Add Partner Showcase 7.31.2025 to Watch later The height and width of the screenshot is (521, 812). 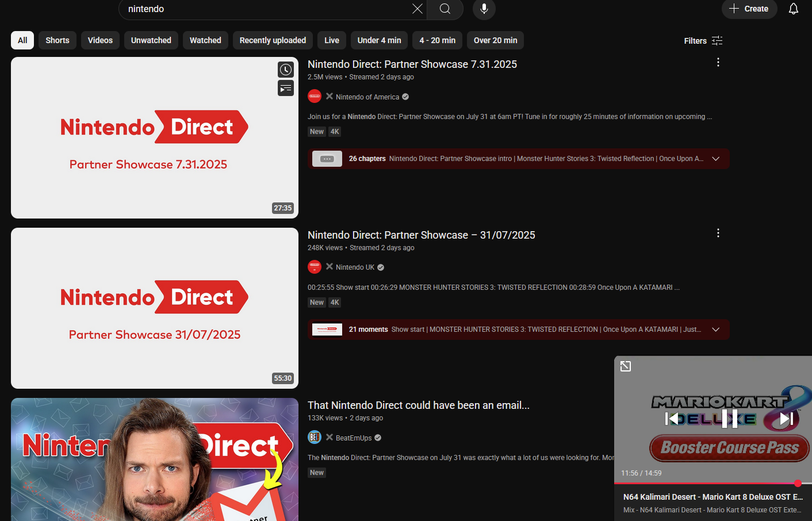[286, 70]
